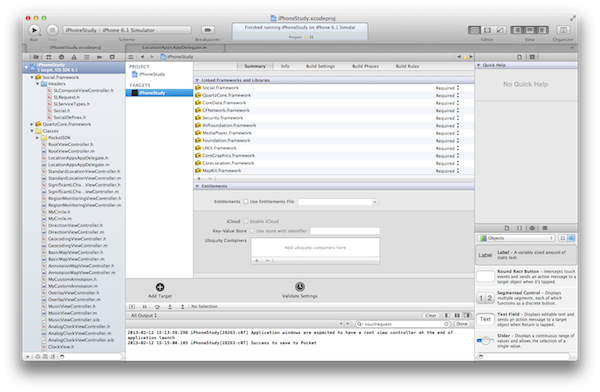Click the debug Pause button
The height and width of the screenshot is (392, 600).
pyautogui.click(x=145, y=307)
